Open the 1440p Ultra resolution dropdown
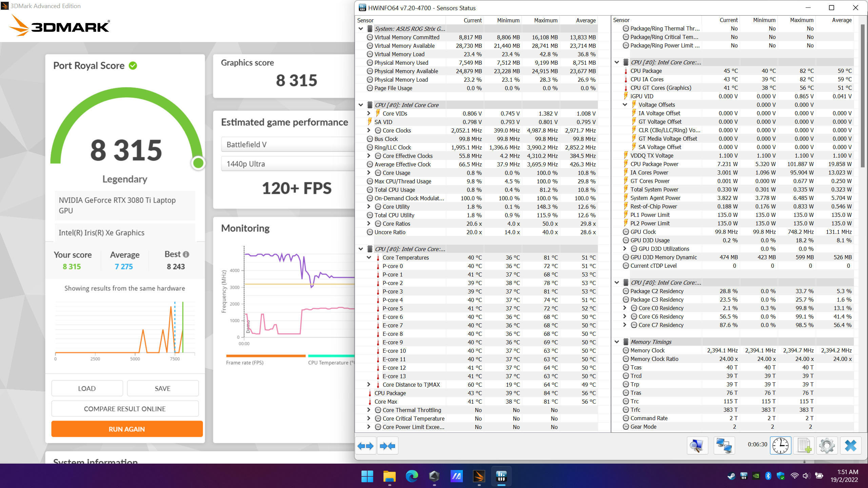 click(288, 164)
